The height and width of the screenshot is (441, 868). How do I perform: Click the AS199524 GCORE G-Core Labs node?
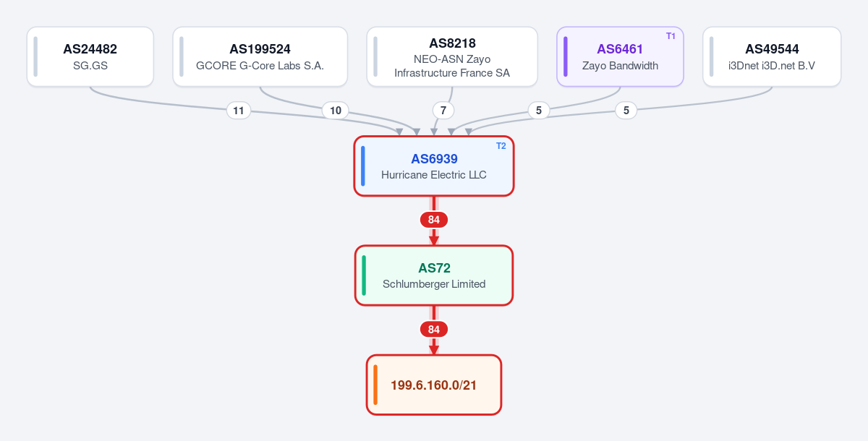(260, 57)
